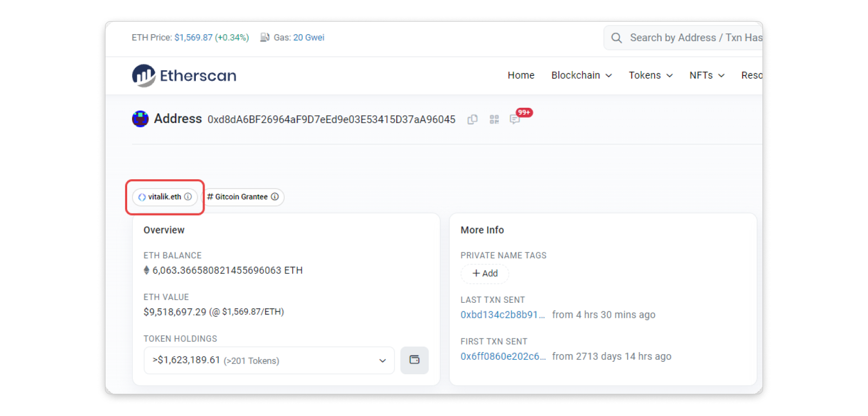Image resolution: width=868 pixels, height=416 pixels.
Task: Copy the address to clipboard
Action: [x=472, y=120]
